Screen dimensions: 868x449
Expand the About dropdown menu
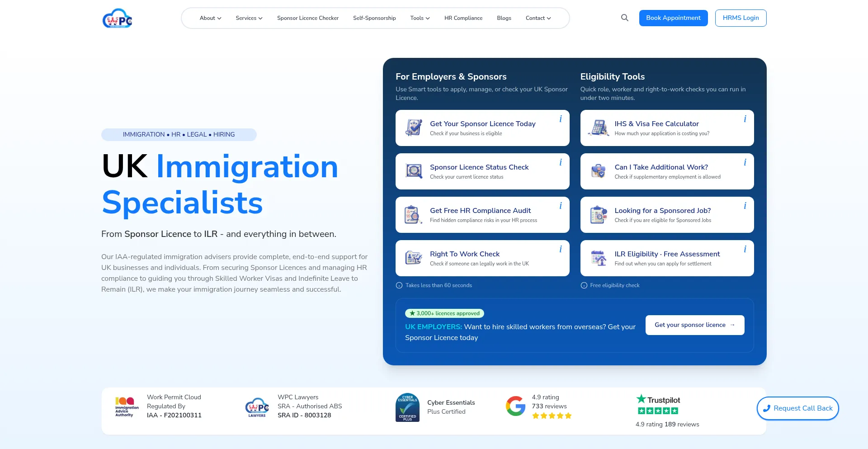211,18
